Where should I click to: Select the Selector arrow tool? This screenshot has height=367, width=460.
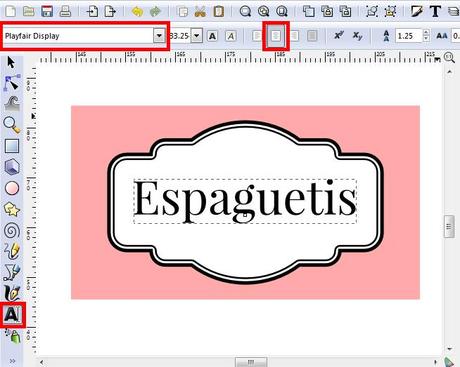click(x=11, y=62)
